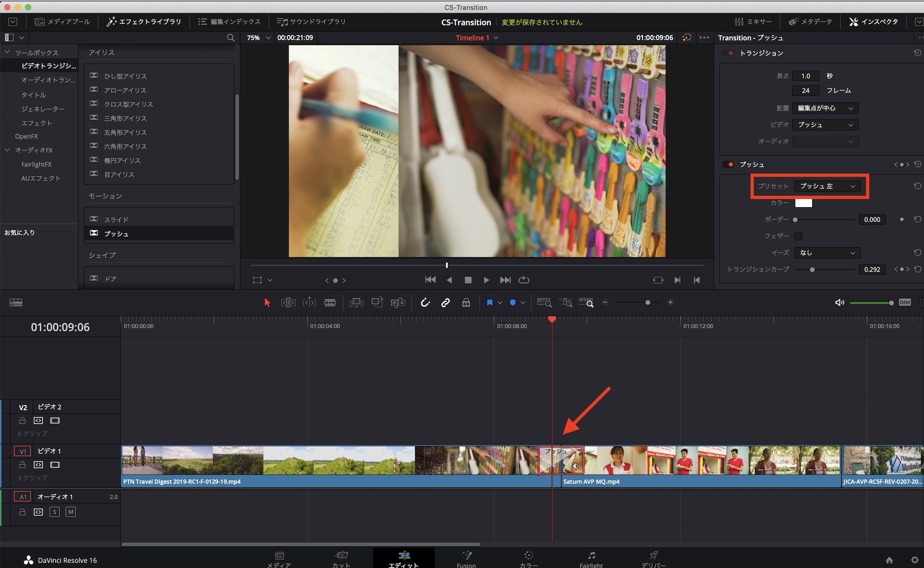924x568 pixels.
Task: Click the search magnifier in the effects library
Action: 231,38
